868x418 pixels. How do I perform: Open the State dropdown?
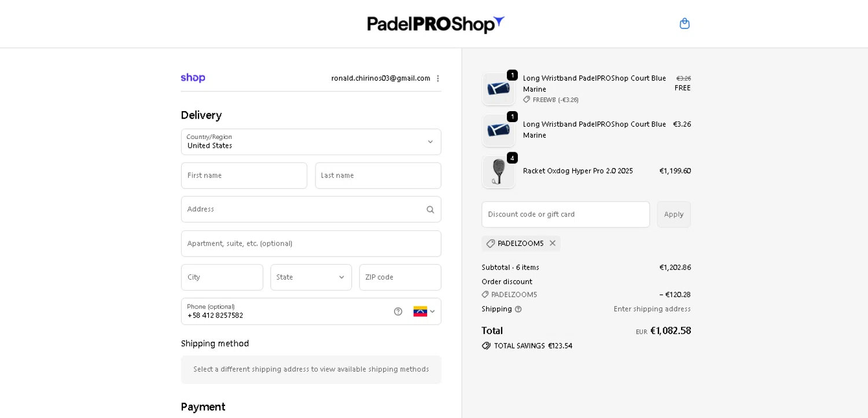(x=311, y=277)
